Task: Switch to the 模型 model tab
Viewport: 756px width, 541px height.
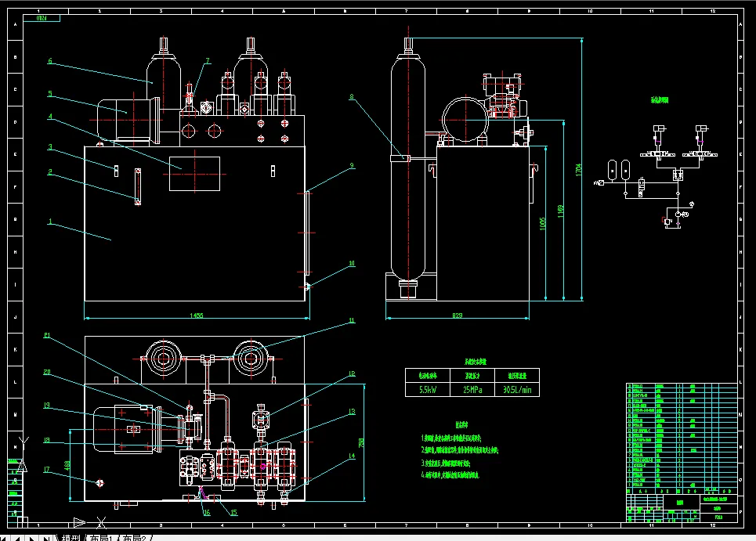Action: pyautogui.click(x=71, y=538)
